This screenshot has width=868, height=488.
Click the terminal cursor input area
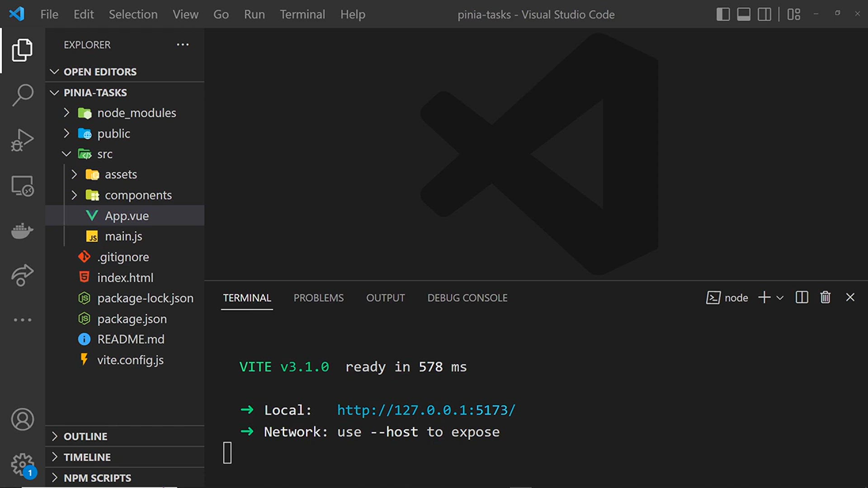(x=227, y=453)
